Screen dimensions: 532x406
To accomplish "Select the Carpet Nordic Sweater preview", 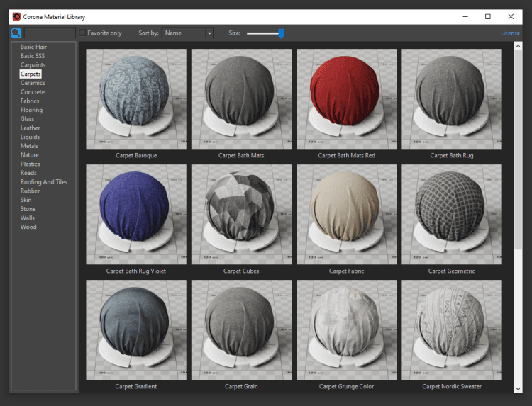I will 451,329.
